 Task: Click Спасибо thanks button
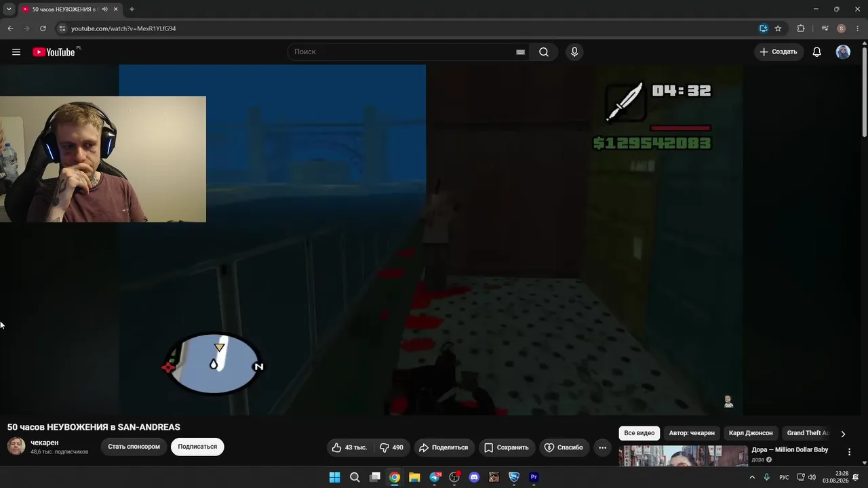(564, 447)
